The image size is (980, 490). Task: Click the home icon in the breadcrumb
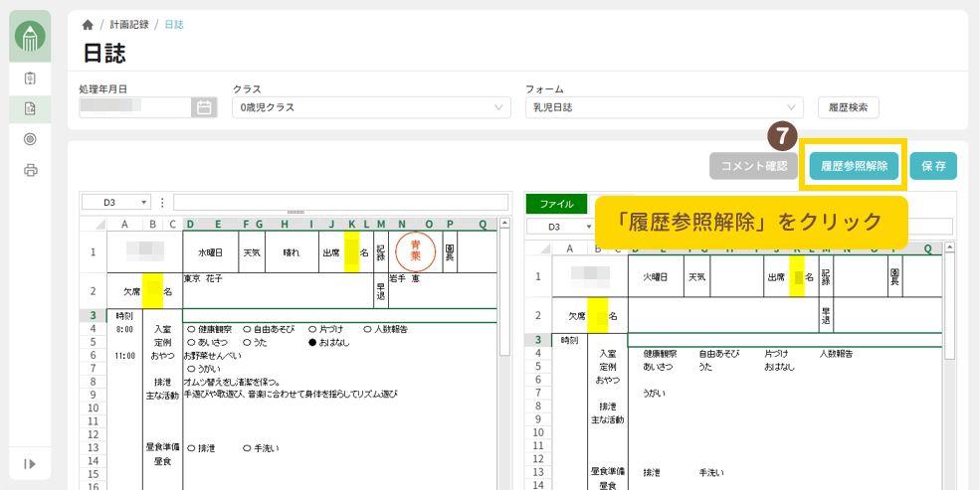click(88, 24)
